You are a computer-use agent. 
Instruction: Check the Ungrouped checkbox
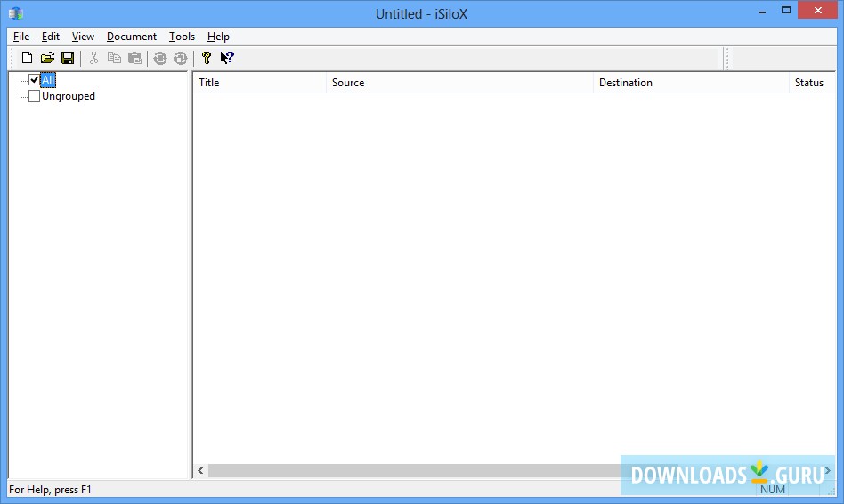(34, 96)
